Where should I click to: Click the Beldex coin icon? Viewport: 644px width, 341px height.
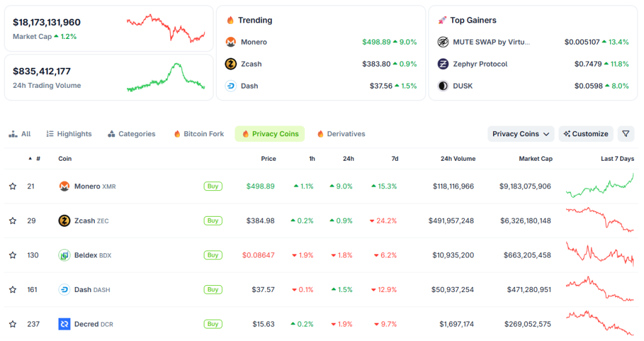64,255
